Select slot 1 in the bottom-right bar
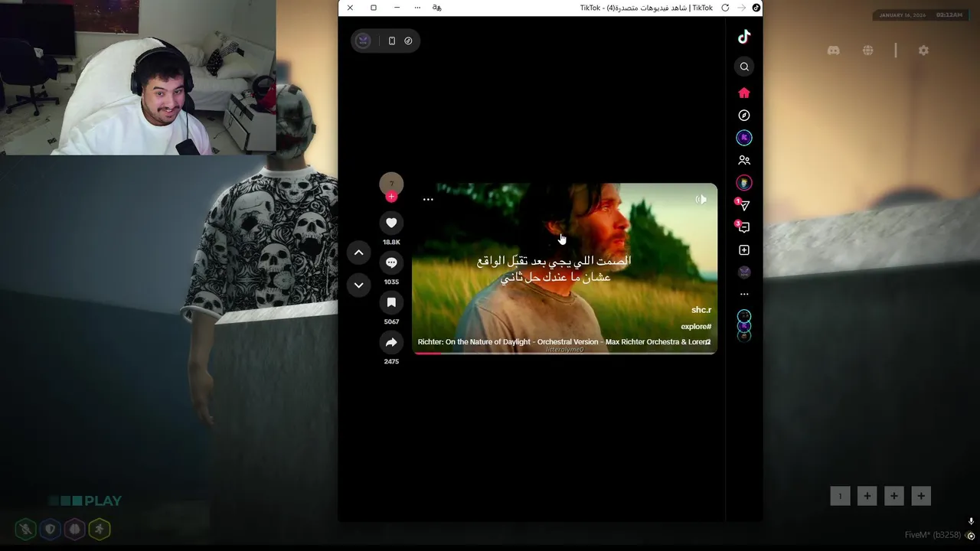The height and width of the screenshot is (551, 980). pyautogui.click(x=840, y=496)
